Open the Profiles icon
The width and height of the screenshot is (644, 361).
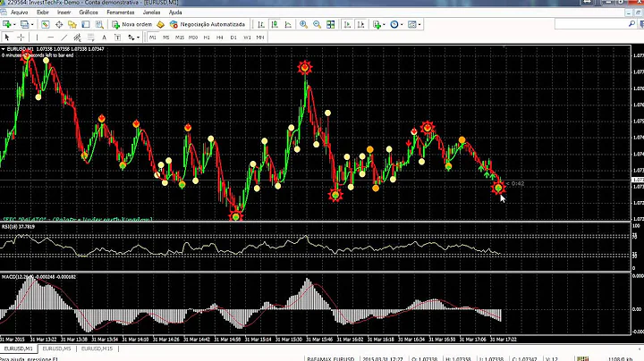25,25
